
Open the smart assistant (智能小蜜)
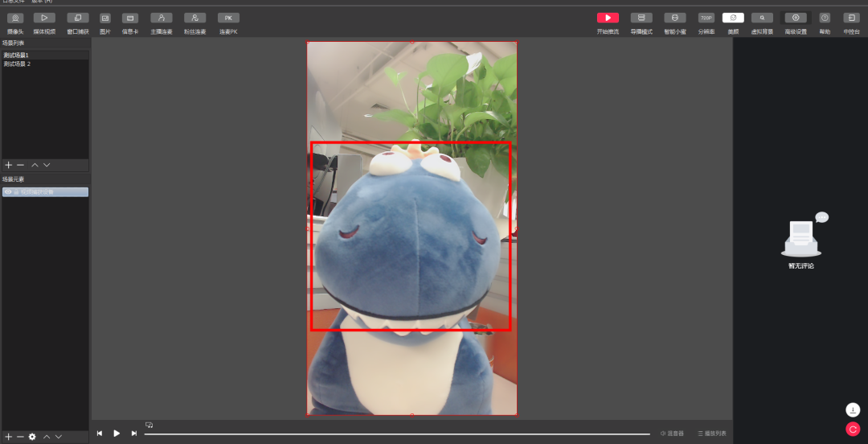point(675,23)
